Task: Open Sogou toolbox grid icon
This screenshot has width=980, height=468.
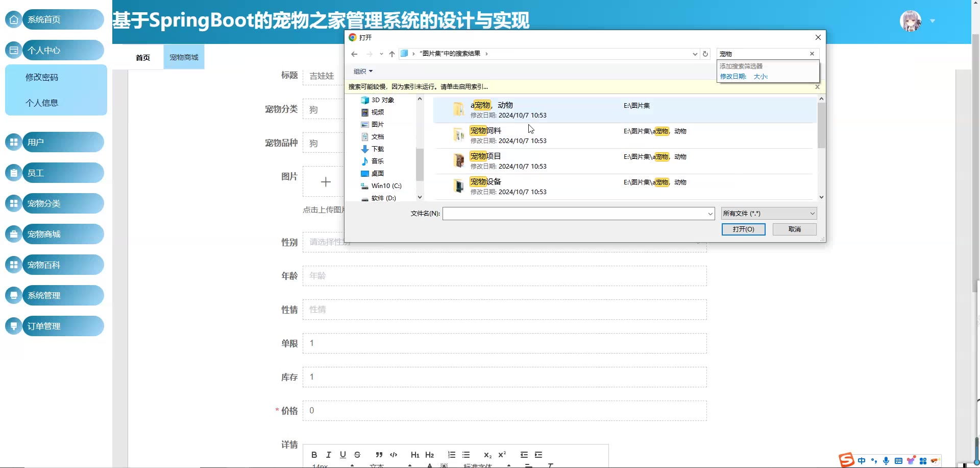Action: [923, 461]
